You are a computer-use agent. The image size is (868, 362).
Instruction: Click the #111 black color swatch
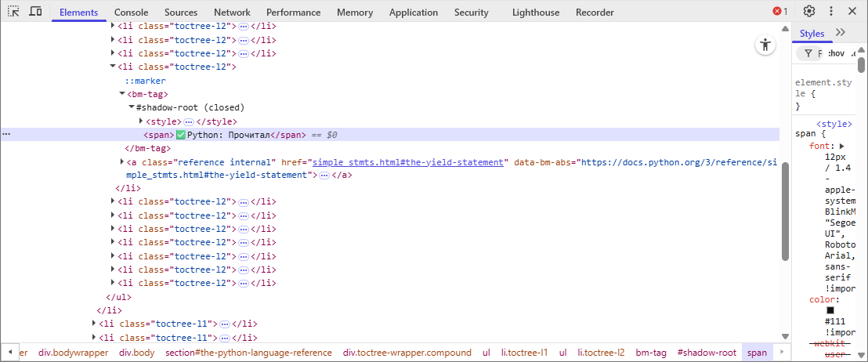tap(830, 310)
